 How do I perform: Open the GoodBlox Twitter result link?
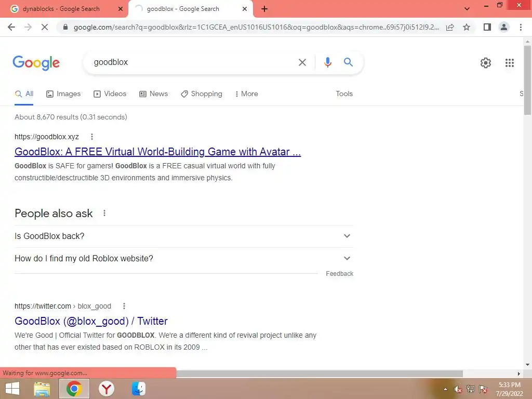pyautogui.click(x=91, y=321)
